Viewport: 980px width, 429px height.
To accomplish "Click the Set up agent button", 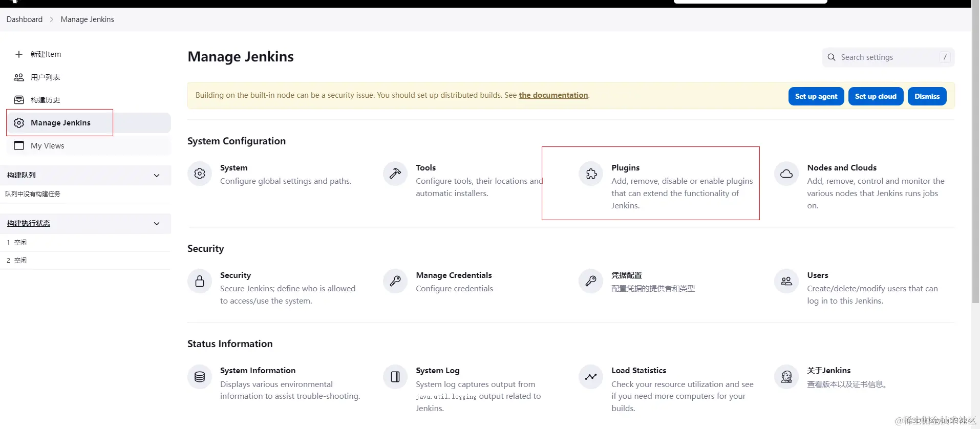I will pyautogui.click(x=816, y=96).
